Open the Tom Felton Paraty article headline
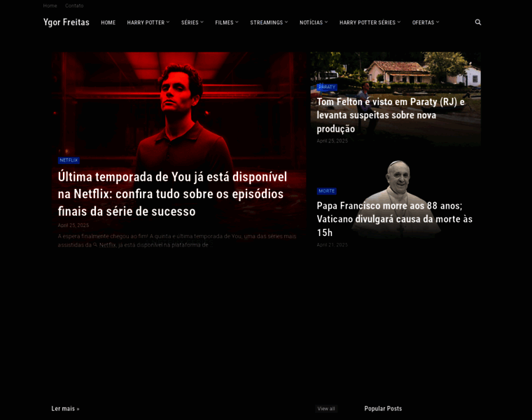Screen dimensions: 532x420 coord(391,115)
